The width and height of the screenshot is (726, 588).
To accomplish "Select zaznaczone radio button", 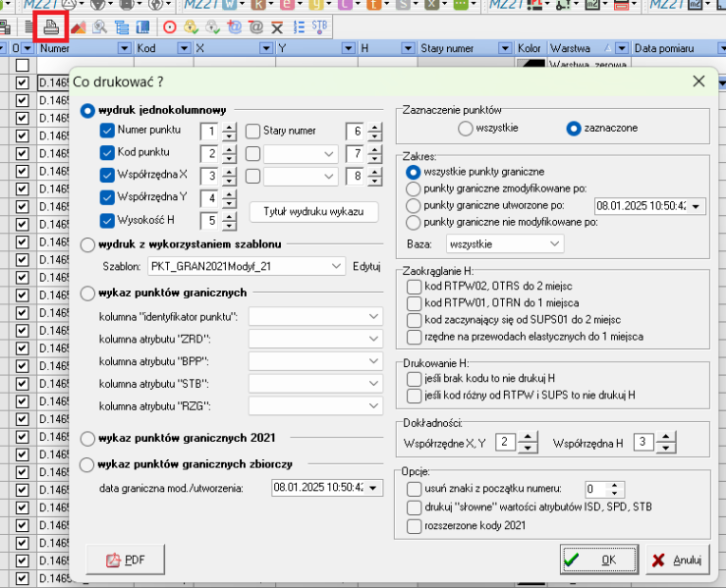I will 574,129.
